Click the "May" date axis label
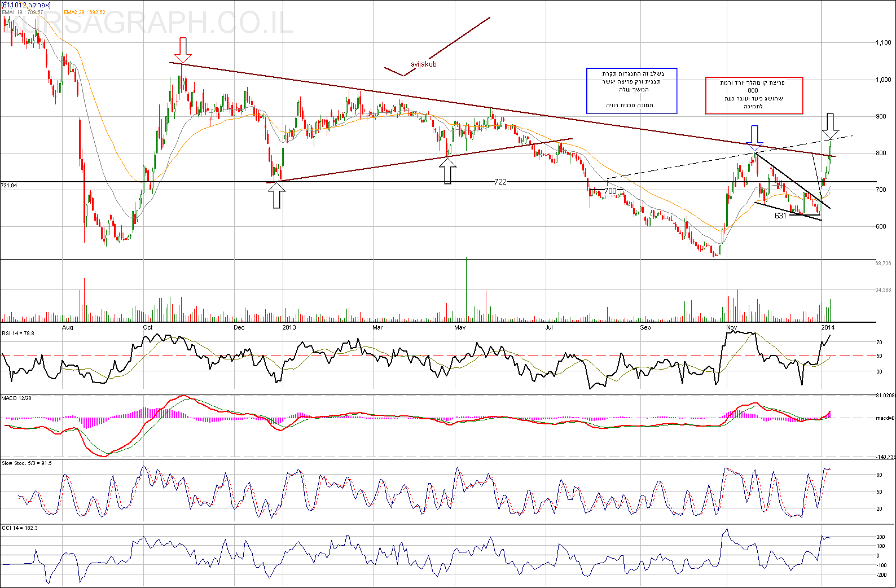 pyautogui.click(x=460, y=327)
